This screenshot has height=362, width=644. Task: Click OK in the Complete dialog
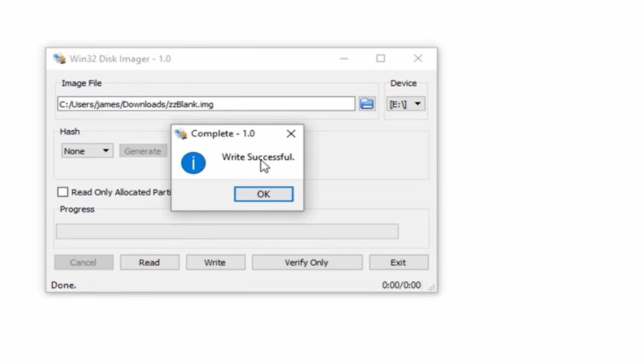[264, 194]
